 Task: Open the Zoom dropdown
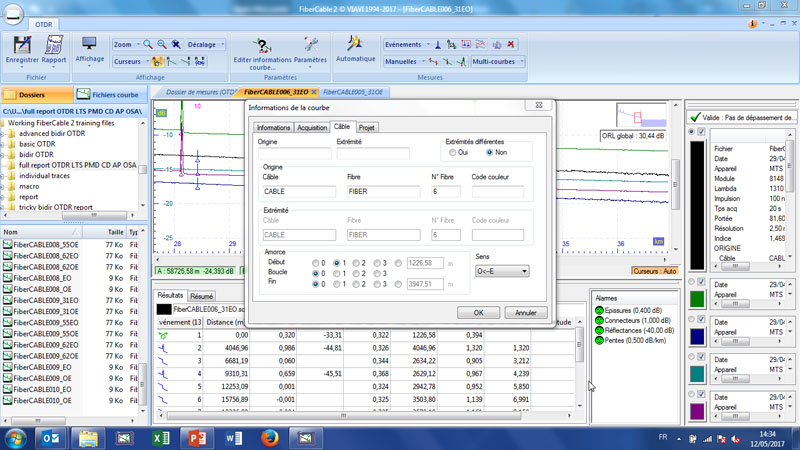tap(127, 44)
